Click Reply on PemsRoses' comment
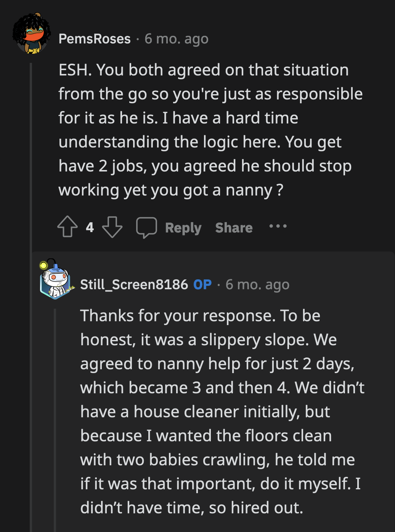Viewport: 395px width, 532px height. point(183,227)
